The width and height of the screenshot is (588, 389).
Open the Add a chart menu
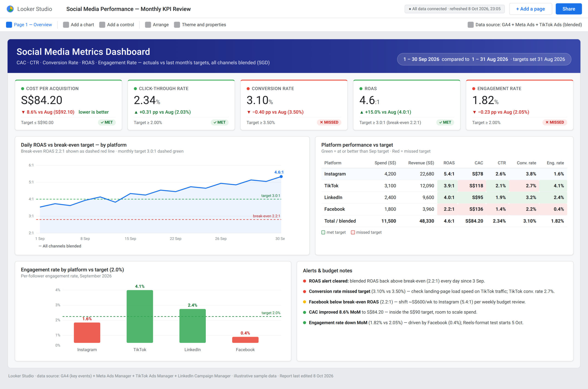click(x=78, y=25)
